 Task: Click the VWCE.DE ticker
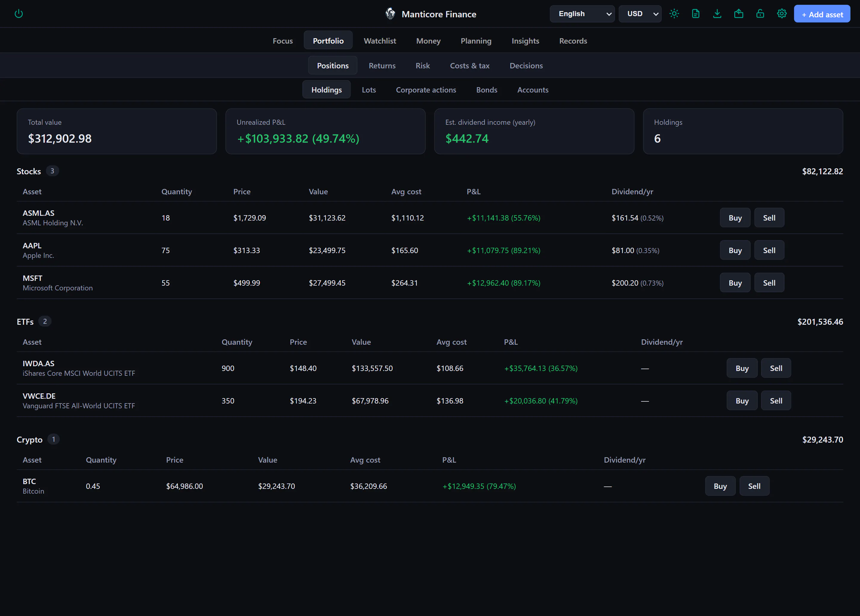(x=39, y=396)
